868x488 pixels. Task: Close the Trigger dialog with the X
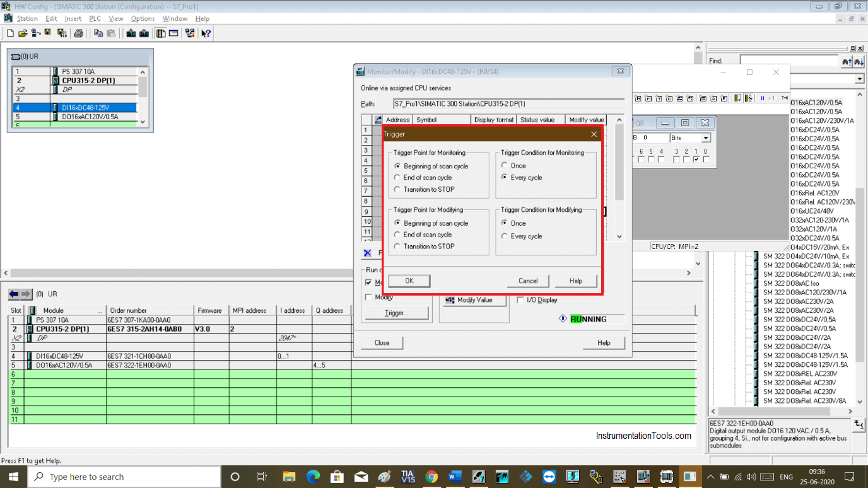594,134
